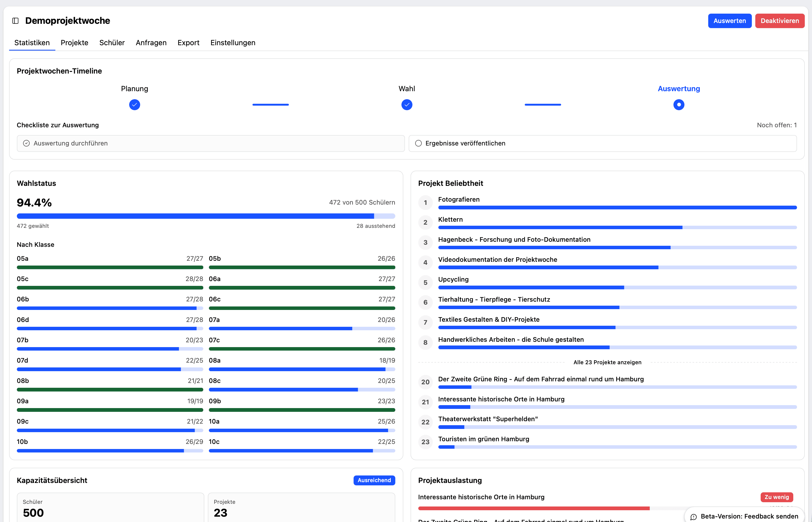Click the Auswertung durchführen check icon
Viewport: 812px width, 522px height.
[x=26, y=143]
